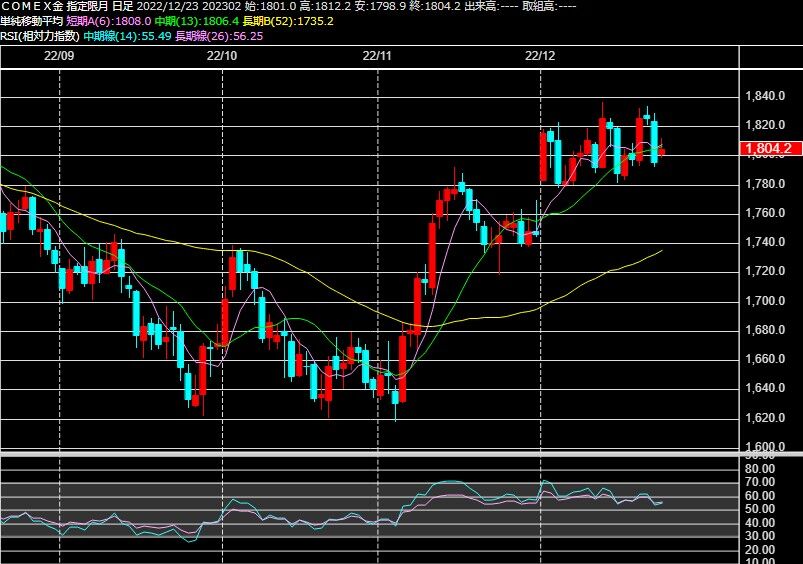This screenshot has width=803, height=564.
Task: Click the RSI 30.00 axis label
Action: (x=760, y=536)
